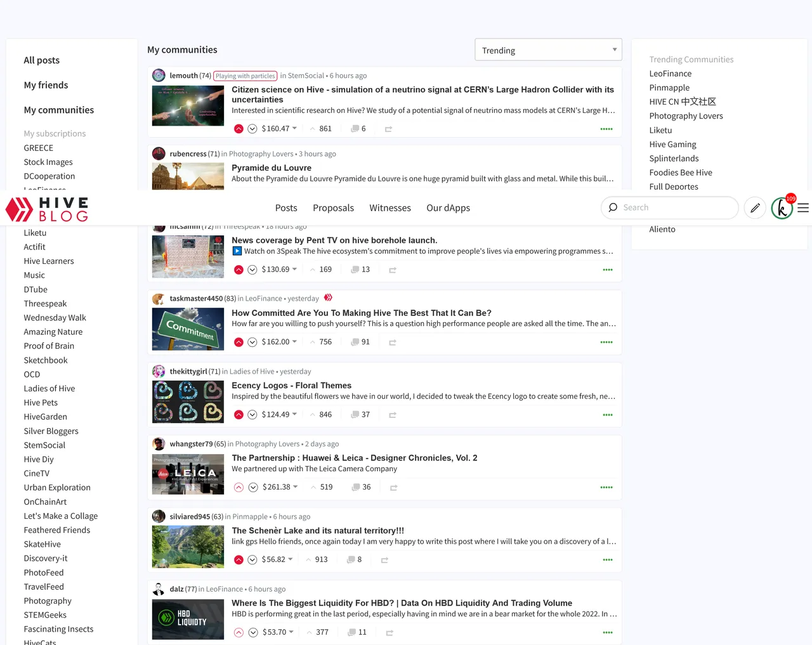Click the Hive Blog logo
812x645 pixels.
coord(47,209)
